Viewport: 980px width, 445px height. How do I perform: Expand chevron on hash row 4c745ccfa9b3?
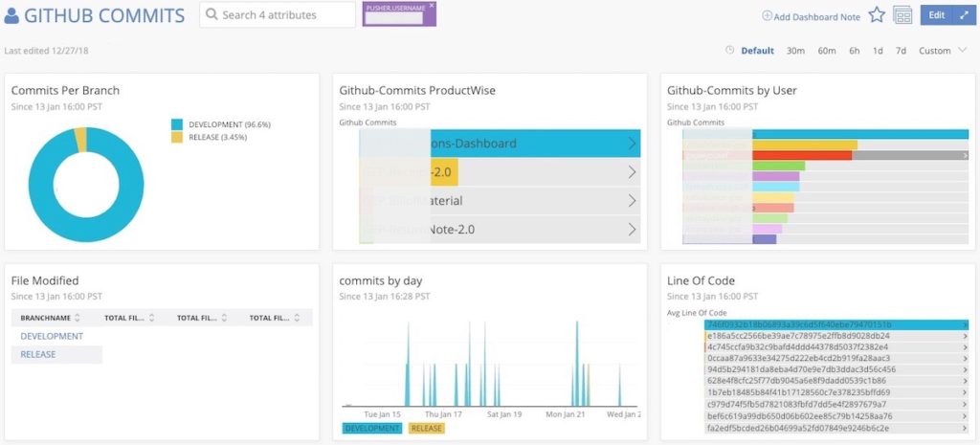(x=966, y=346)
